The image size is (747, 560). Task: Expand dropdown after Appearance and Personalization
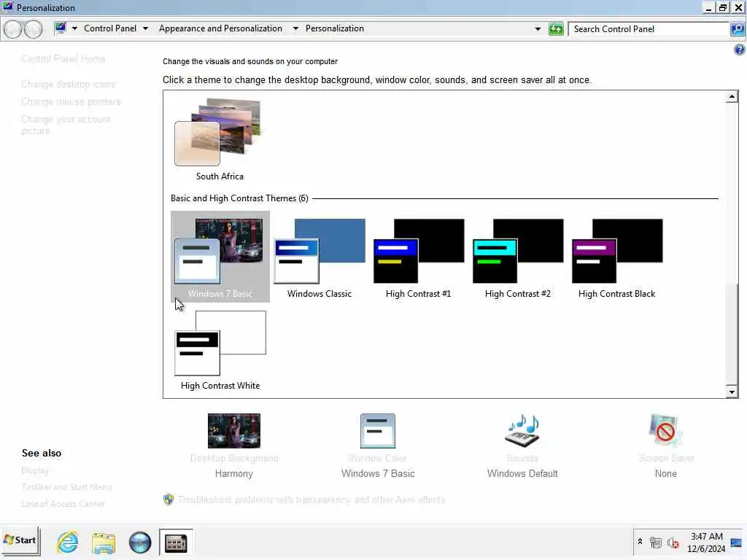pyautogui.click(x=295, y=28)
